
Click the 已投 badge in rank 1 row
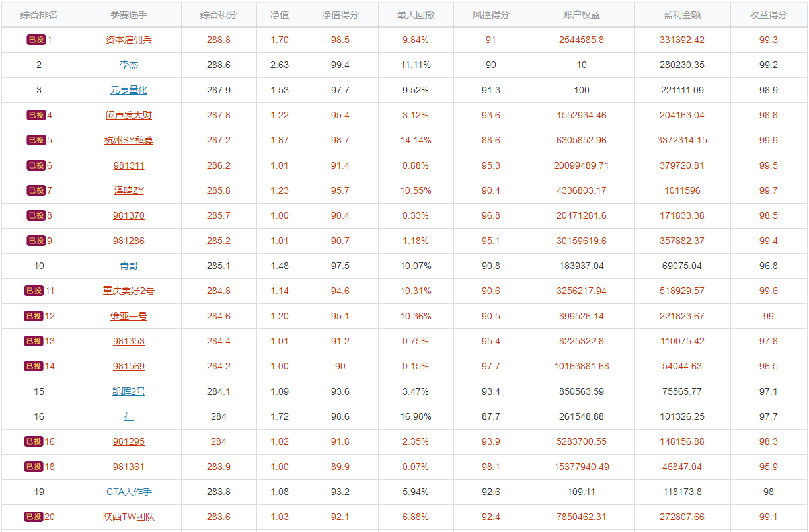tap(36, 40)
